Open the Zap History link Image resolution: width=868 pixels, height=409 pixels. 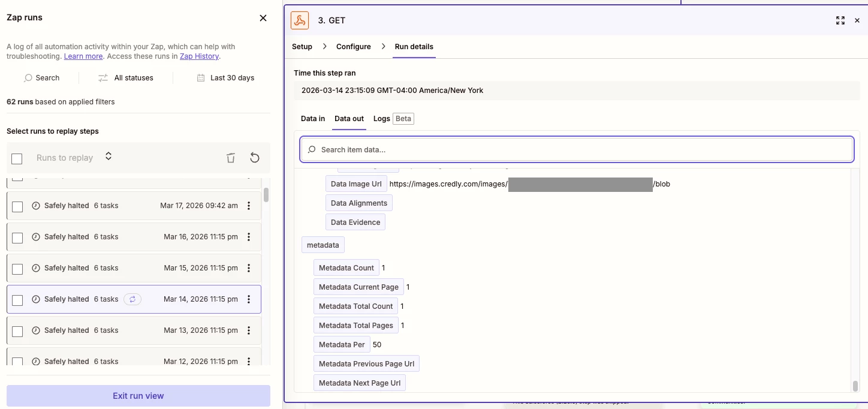click(x=200, y=56)
